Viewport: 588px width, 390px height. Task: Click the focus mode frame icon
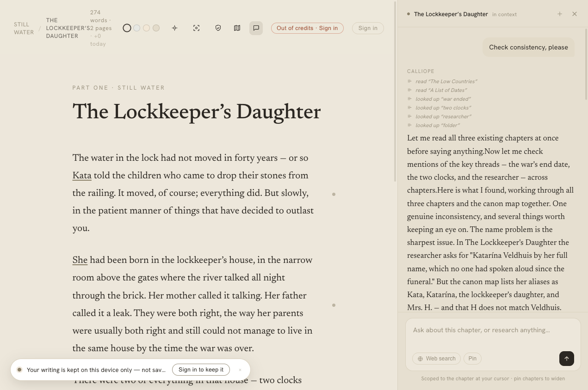pos(196,28)
